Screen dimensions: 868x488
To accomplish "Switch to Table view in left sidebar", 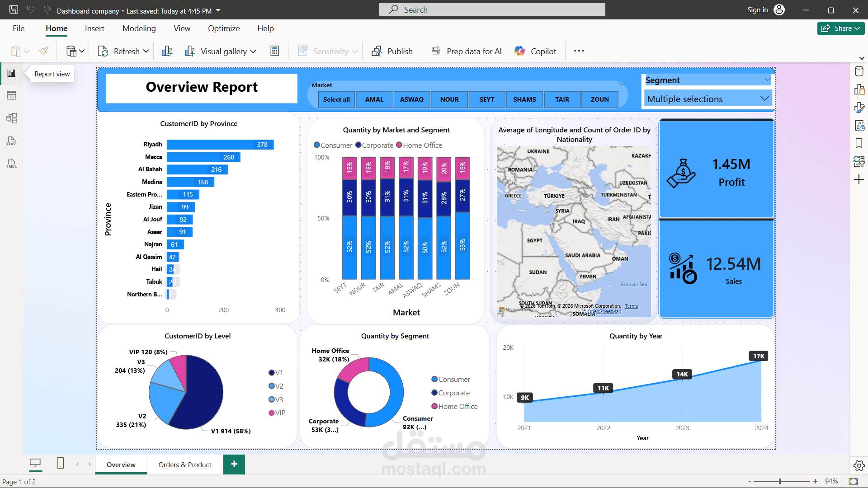I will coord(11,95).
